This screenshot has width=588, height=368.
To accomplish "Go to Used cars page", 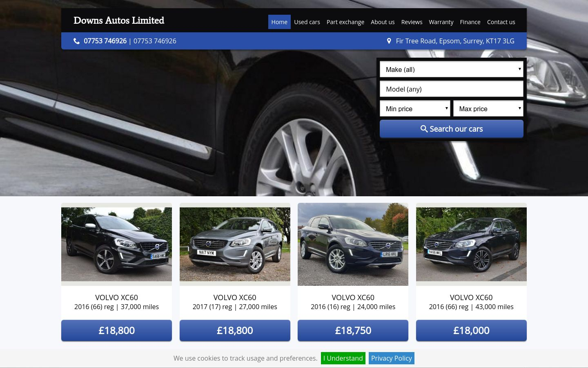I will [307, 22].
